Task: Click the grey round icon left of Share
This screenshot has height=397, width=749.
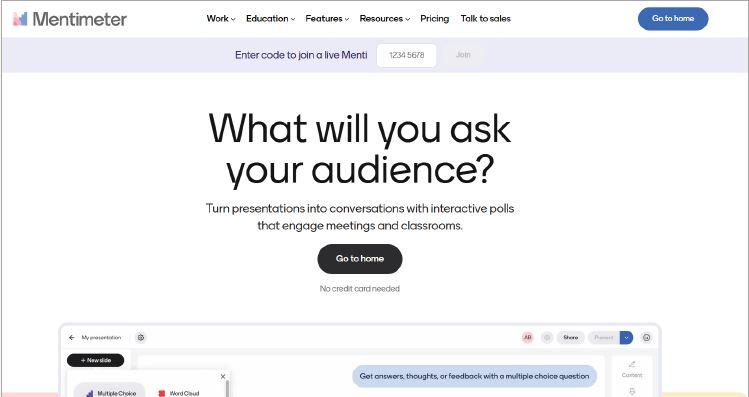Action: (x=547, y=337)
